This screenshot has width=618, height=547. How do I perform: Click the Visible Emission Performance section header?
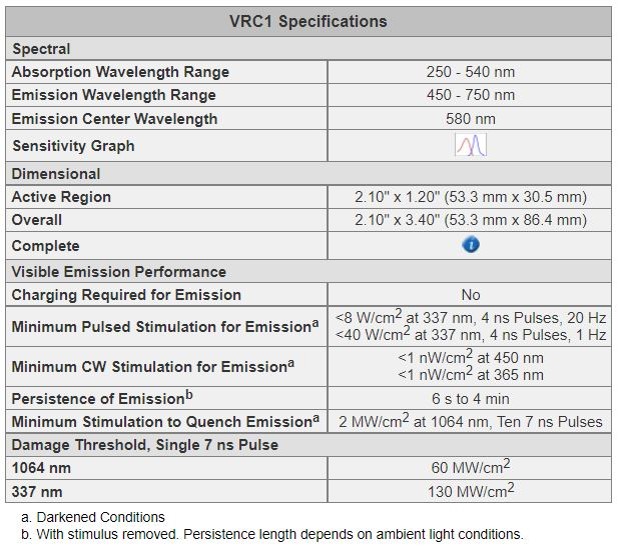[308, 272]
